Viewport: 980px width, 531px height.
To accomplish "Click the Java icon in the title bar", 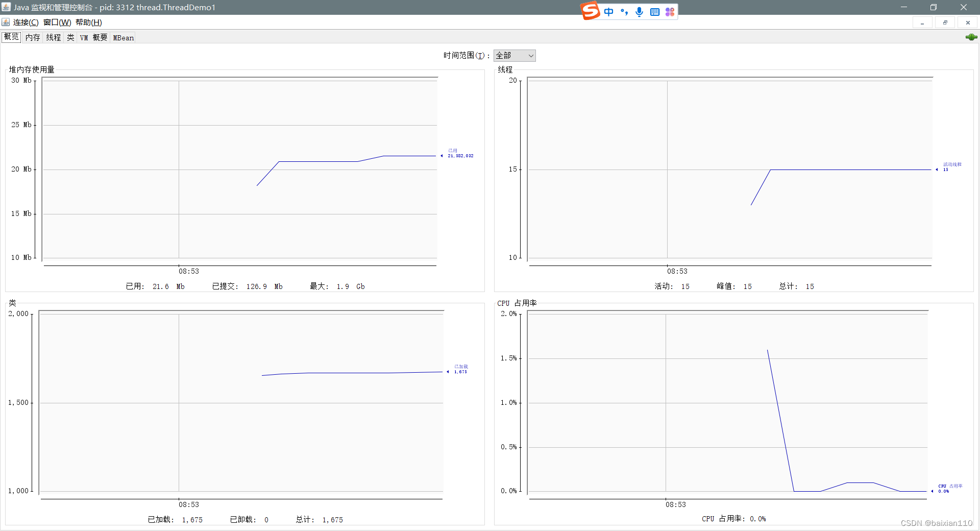I will click(6, 7).
